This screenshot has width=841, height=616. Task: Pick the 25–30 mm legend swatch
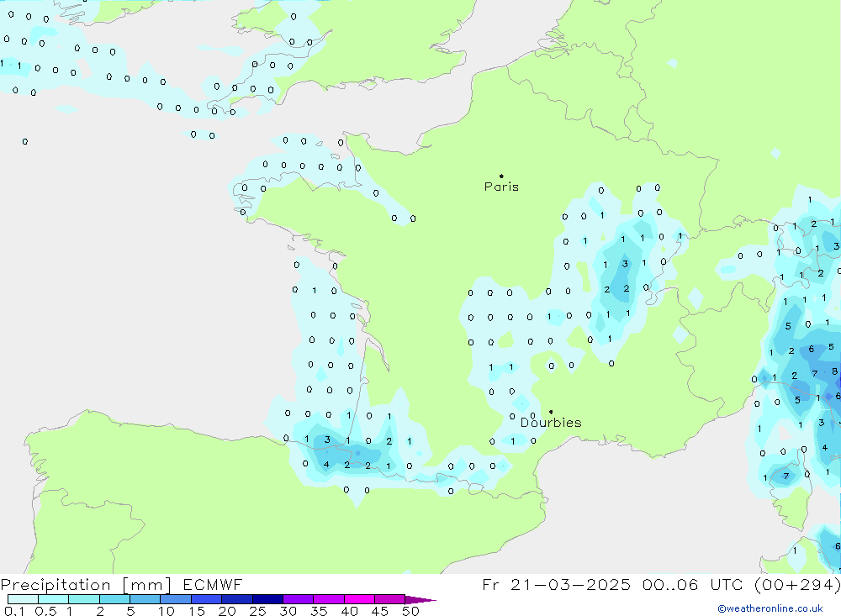[x=267, y=599]
